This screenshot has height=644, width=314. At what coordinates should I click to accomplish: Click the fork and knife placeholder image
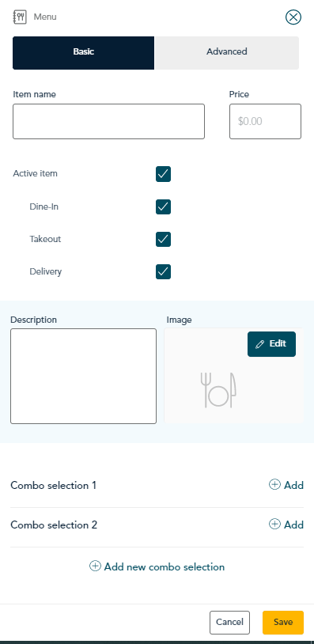tap(218, 390)
